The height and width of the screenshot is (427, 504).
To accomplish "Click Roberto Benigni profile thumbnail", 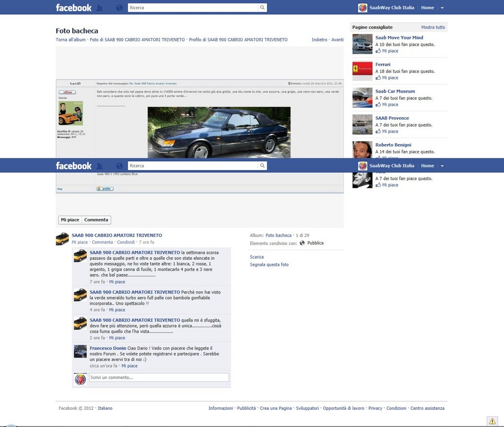I will tap(362, 149).
